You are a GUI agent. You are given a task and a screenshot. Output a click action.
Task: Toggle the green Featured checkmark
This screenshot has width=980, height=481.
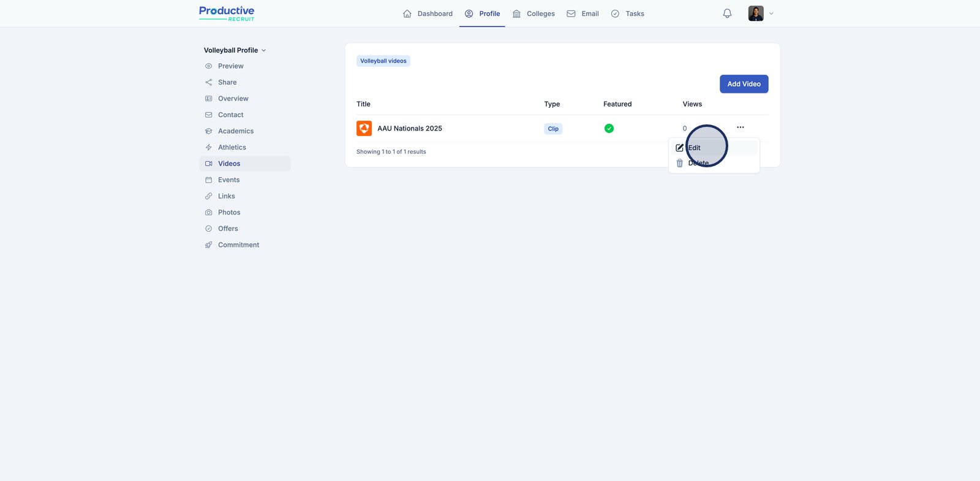coord(609,129)
